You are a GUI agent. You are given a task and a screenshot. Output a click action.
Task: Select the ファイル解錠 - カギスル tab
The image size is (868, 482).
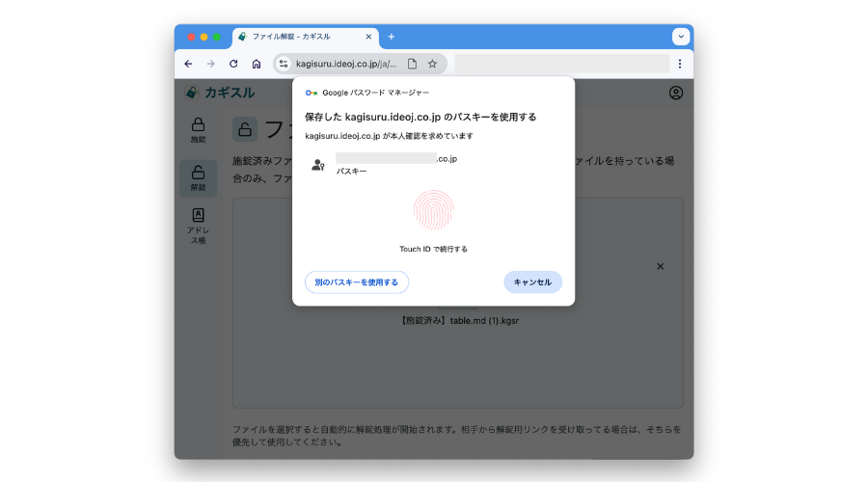click(x=299, y=37)
